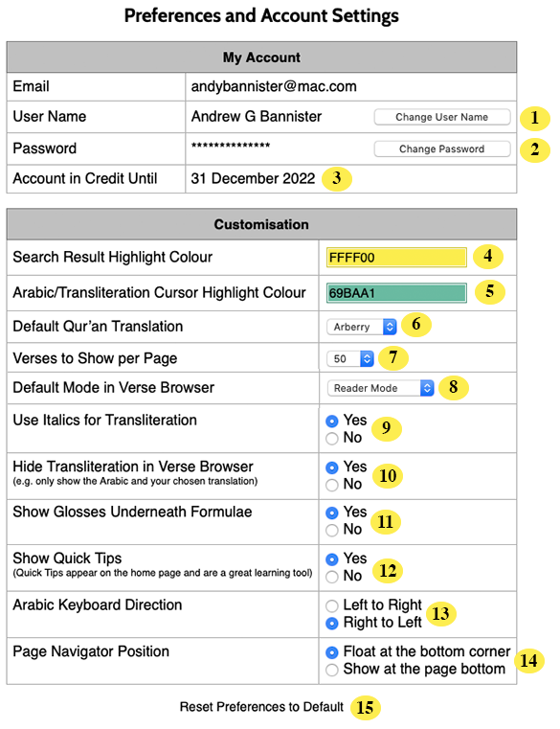Select Yes for Show Quick Tips
The width and height of the screenshot is (560, 729).
(x=332, y=559)
